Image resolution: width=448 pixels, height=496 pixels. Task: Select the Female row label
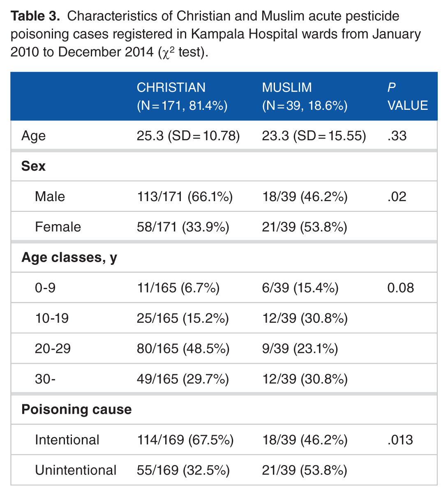pos(58,227)
